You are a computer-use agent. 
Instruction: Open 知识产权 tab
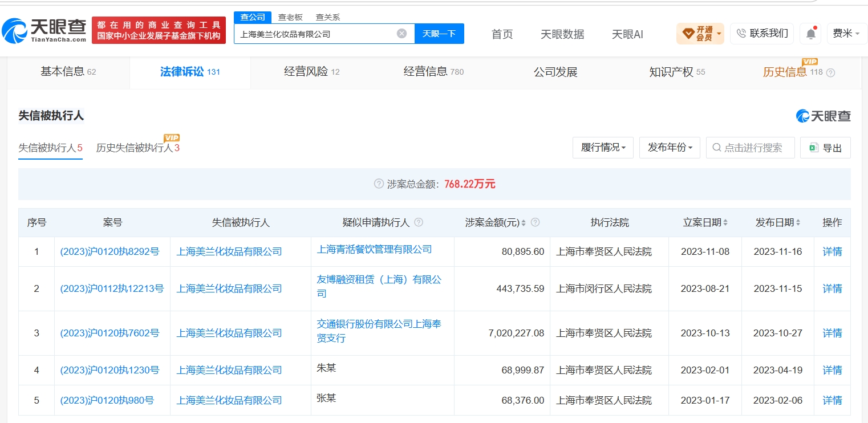pos(677,72)
